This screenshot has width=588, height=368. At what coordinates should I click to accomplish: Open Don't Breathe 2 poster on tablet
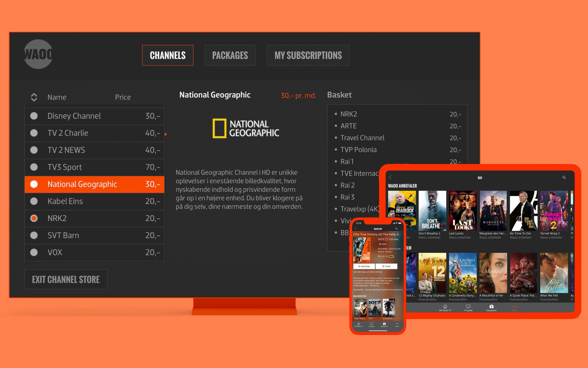pos(432,211)
